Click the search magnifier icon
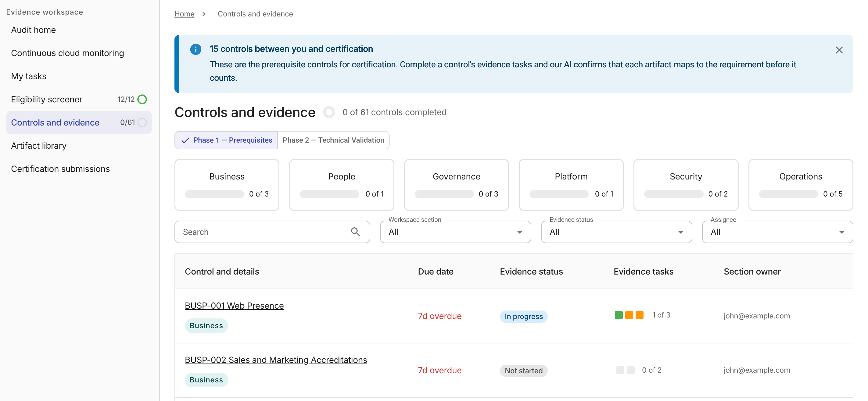The height and width of the screenshot is (401, 868). pyautogui.click(x=355, y=232)
